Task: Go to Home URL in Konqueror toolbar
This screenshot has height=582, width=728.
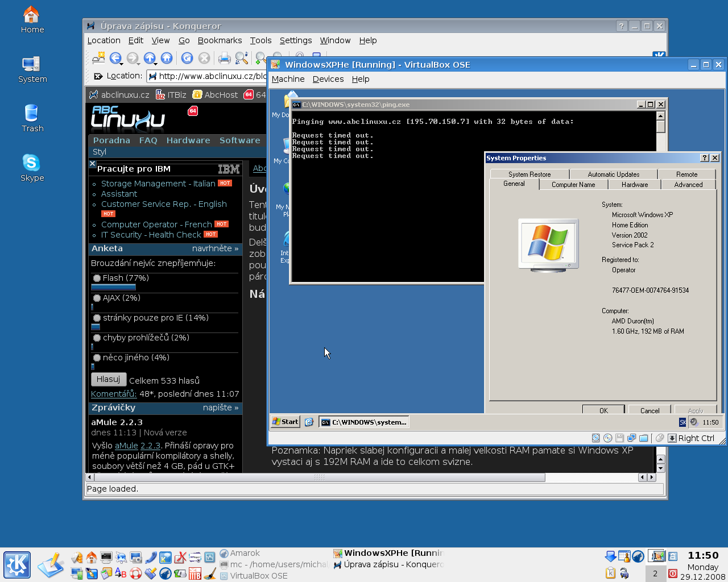Action: [x=167, y=58]
